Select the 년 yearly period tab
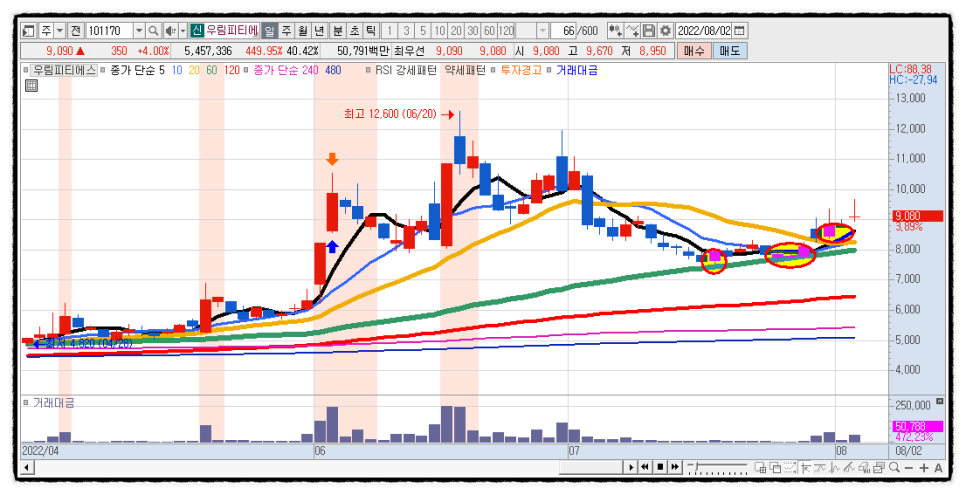This screenshot has width=966, height=495. [319, 30]
